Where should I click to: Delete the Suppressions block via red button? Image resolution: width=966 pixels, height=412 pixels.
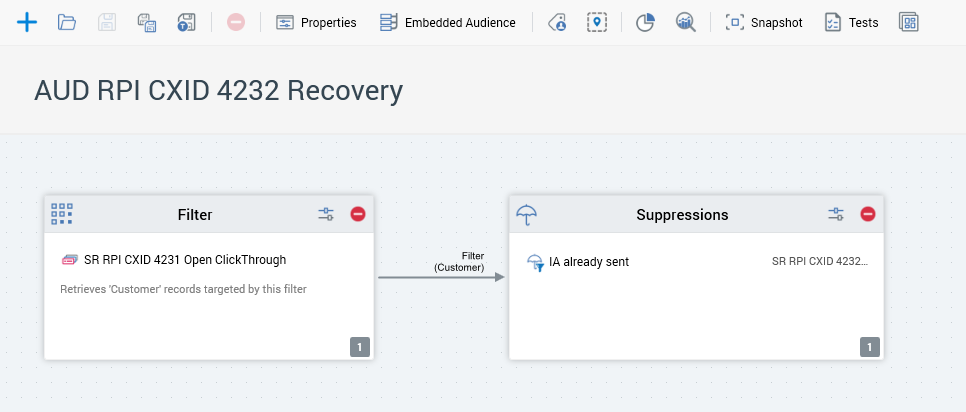click(868, 214)
